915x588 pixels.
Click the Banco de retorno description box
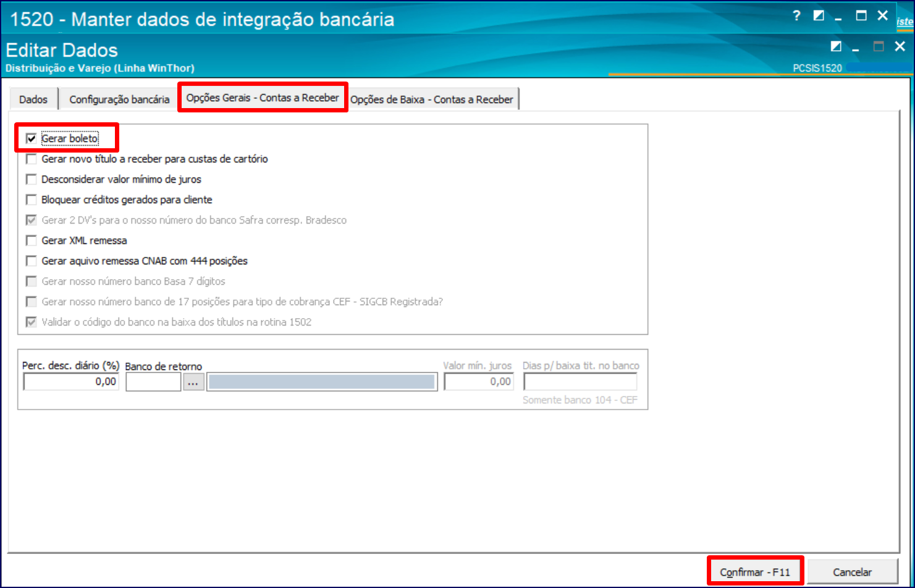pos(322,382)
